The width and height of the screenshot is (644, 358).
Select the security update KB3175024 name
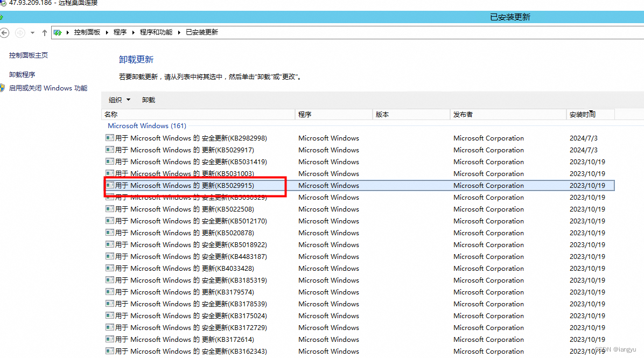191,315
